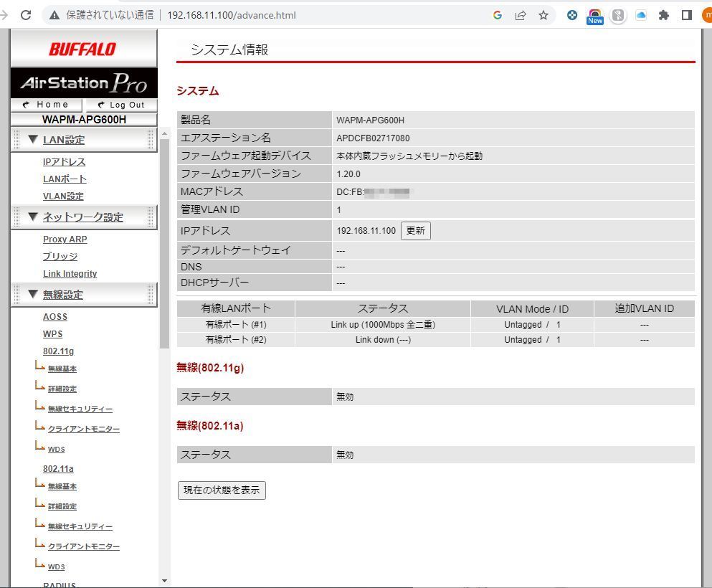Image resolution: width=712 pixels, height=588 pixels.
Task: Click 有線ポート (#2) cell
Action: tap(236, 340)
